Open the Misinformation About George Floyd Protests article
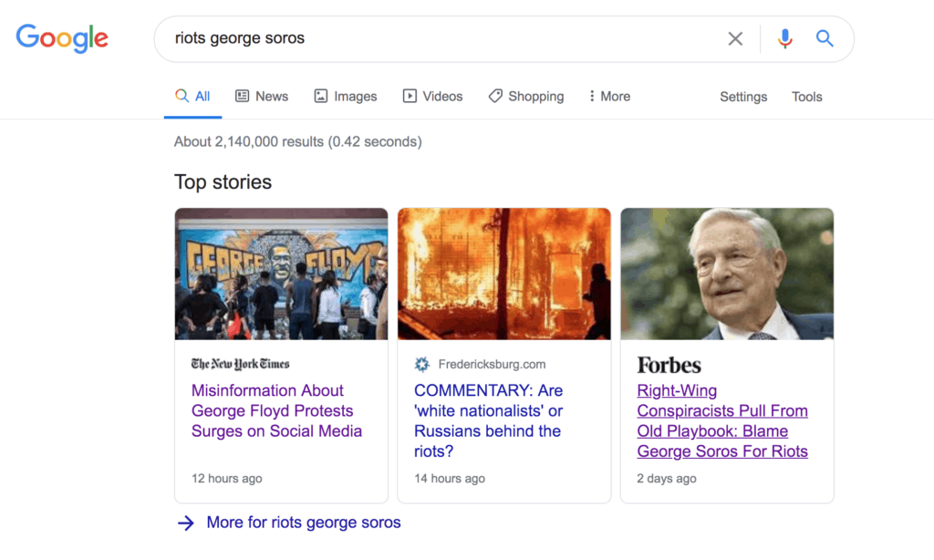 point(276,410)
